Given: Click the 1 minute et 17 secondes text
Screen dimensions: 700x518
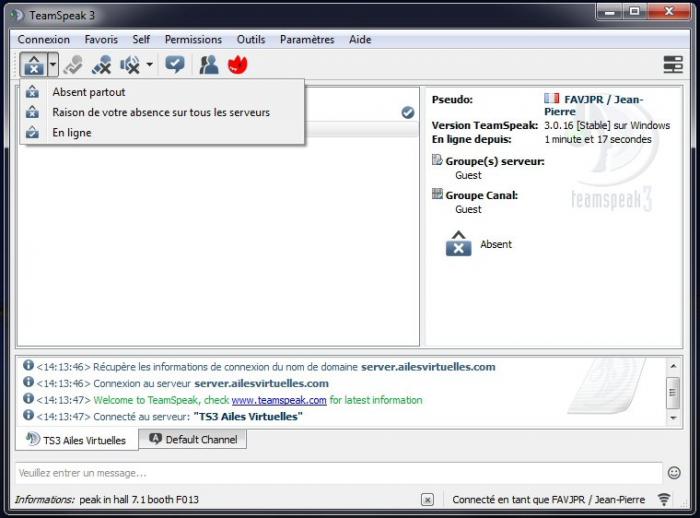Looking at the screenshot, I should 597,139.
